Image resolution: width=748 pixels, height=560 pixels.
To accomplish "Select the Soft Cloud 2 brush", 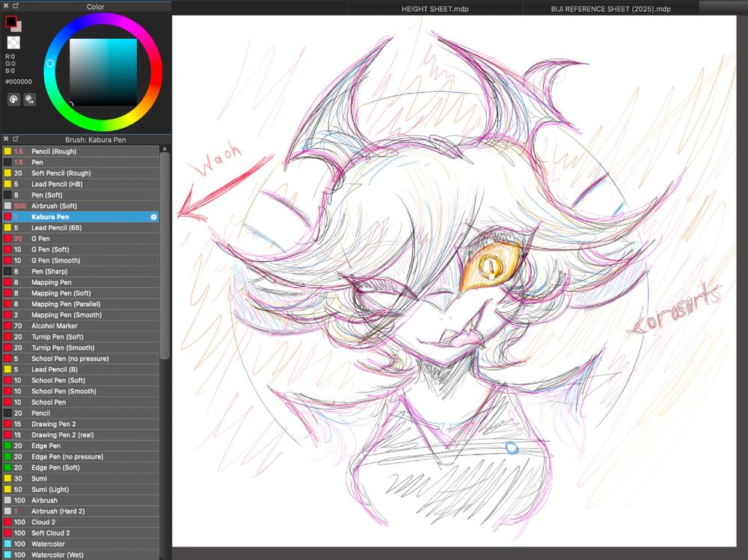I will click(81, 533).
